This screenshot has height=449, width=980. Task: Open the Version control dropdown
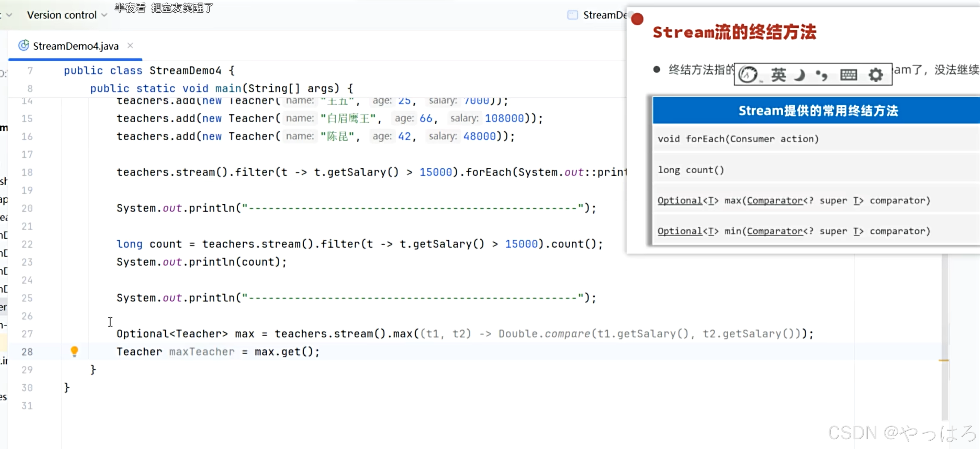pyautogui.click(x=66, y=15)
